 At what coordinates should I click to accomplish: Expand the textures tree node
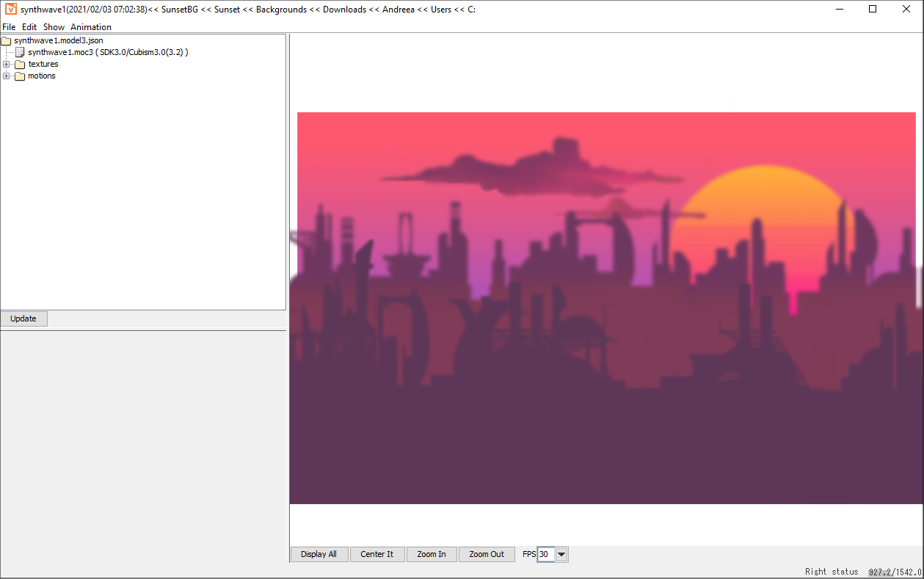(x=7, y=65)
